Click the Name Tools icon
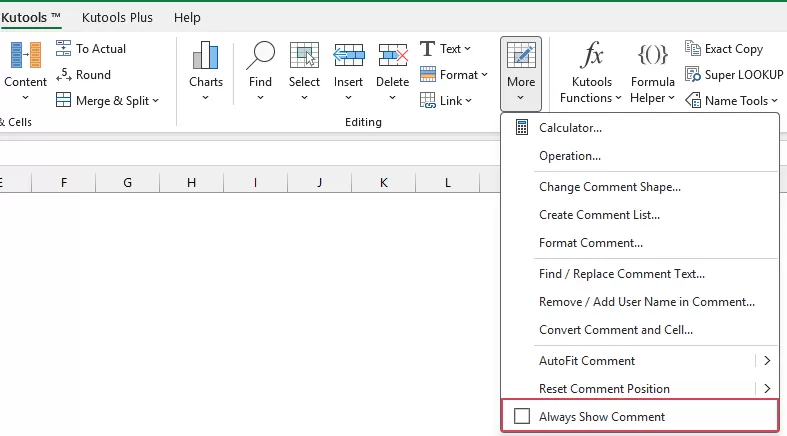The image size is (787, 436). point(693,100)
